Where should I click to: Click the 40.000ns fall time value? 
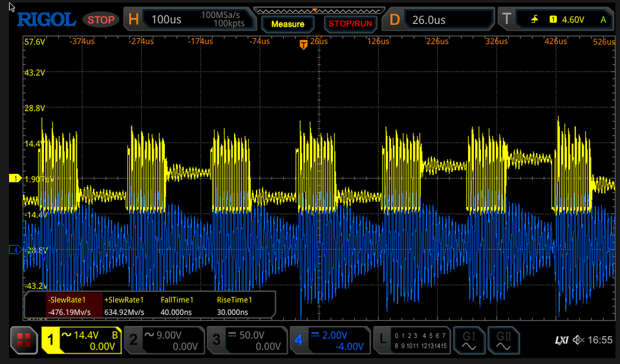[x=176, y=312]
